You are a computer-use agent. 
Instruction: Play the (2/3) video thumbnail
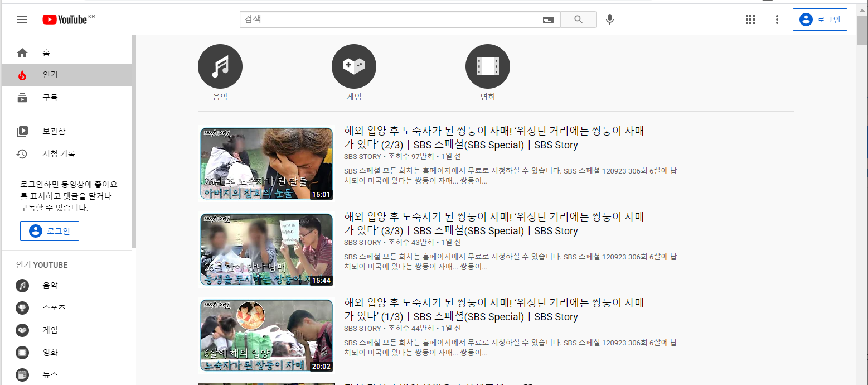point(266,163)
